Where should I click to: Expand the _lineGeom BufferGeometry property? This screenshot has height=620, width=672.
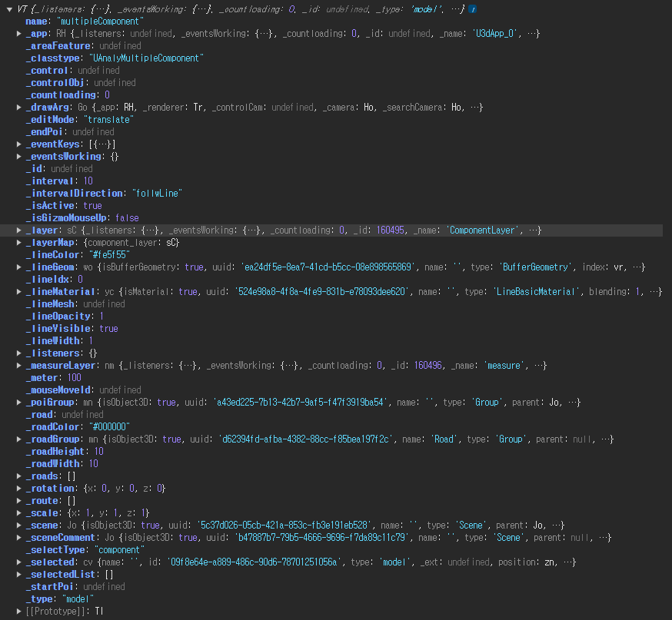click(19, 267)
